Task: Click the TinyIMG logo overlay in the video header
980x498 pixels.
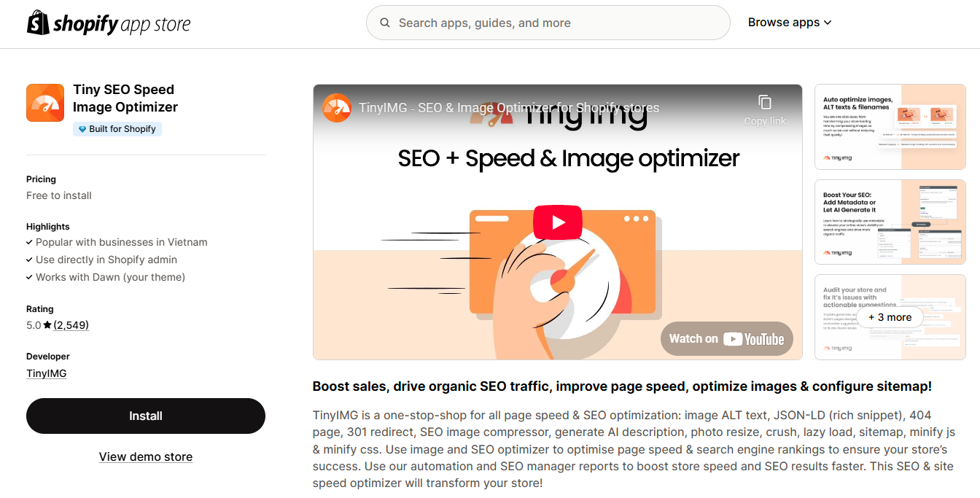Action: pyautogui.click(x=336, y=107)
